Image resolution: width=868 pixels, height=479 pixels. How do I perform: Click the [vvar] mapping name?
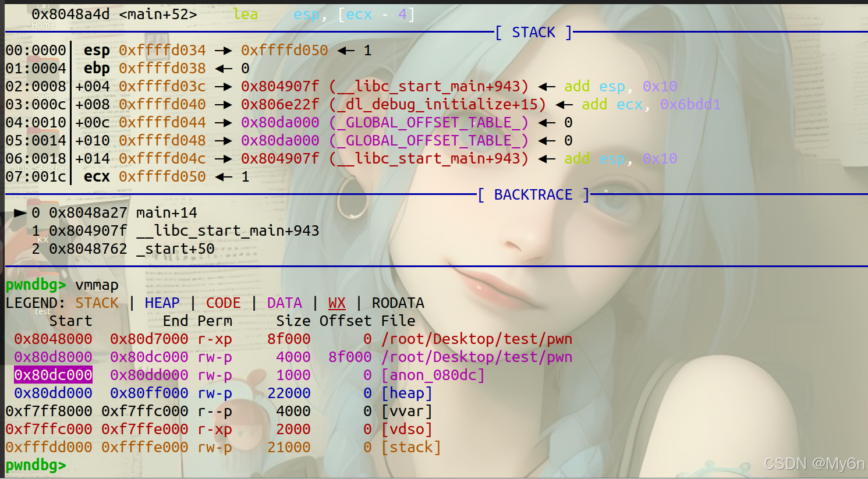[x=407, y=411]
